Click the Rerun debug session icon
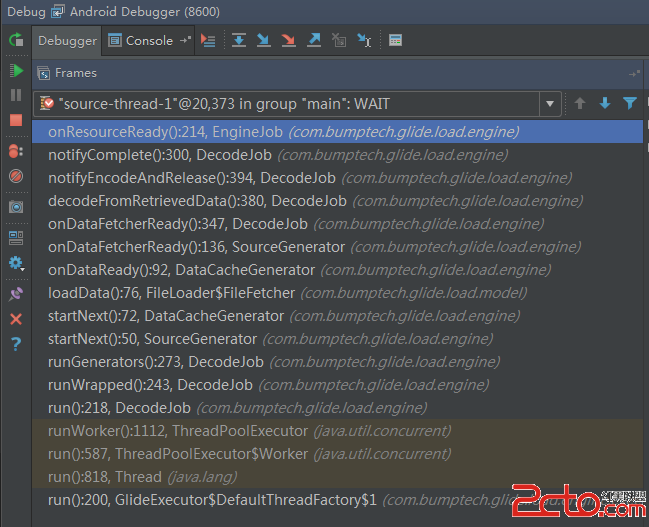This screenshot has width=649, height=527. [x=16, y=40]
